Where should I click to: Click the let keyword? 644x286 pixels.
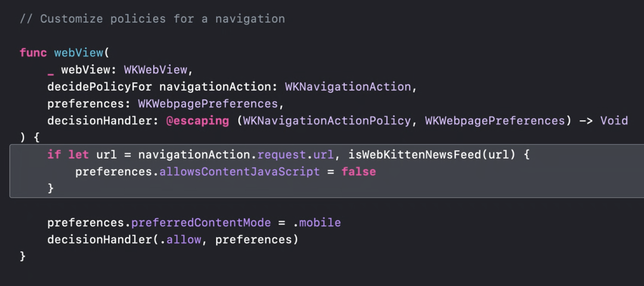point(79,155)
